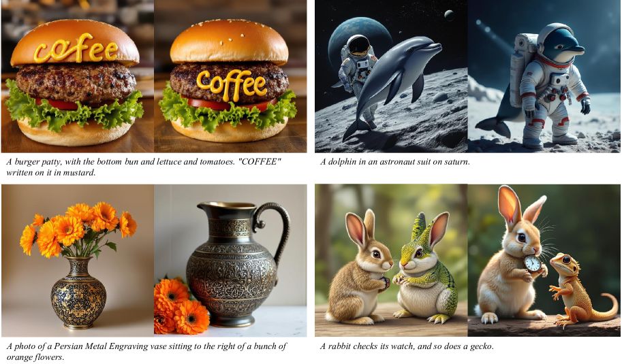Click the burger patty COFFEE caption text
The image size is (622, 364).
coord(144,167)
